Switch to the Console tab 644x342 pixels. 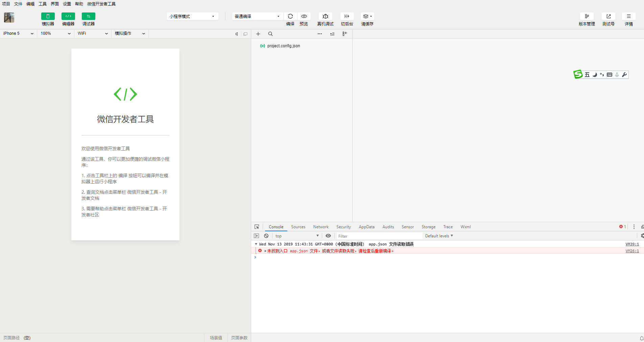[x=276, y=227]
